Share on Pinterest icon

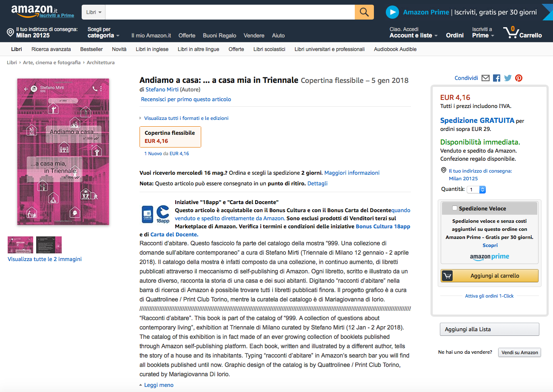519,78
